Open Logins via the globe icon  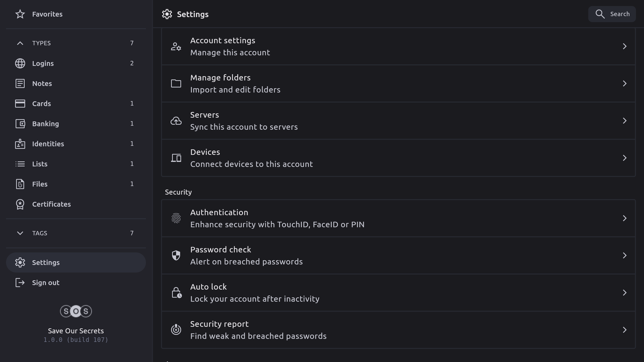(20, 63)
